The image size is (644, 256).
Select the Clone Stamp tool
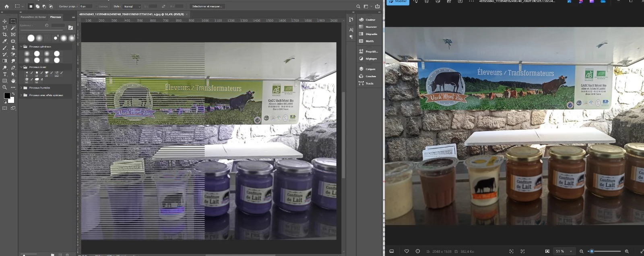pyautogui.click(x=13, y=48)
